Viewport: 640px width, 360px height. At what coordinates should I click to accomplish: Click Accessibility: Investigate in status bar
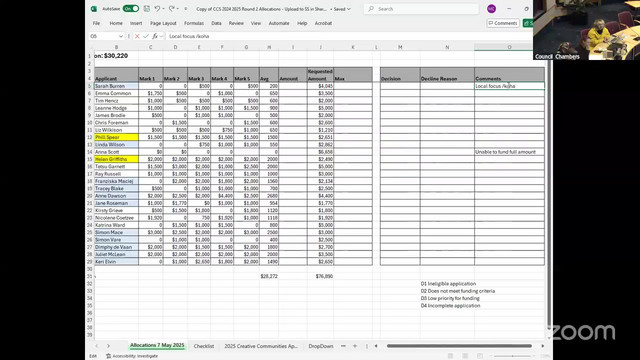[132, 356]
